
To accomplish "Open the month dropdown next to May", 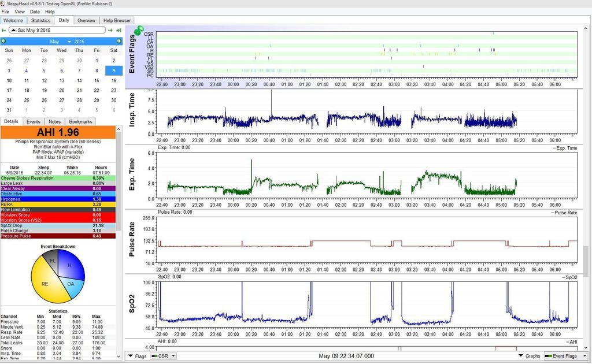I will point(69,42).
